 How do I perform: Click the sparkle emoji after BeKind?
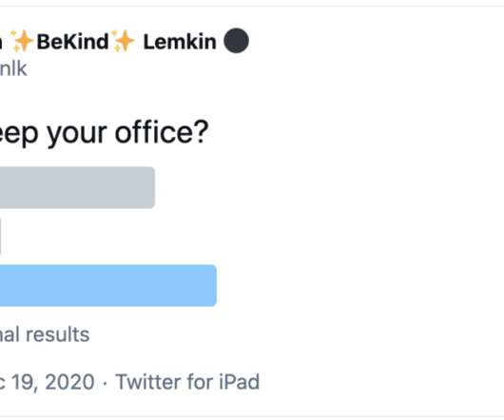pos(123,41)
